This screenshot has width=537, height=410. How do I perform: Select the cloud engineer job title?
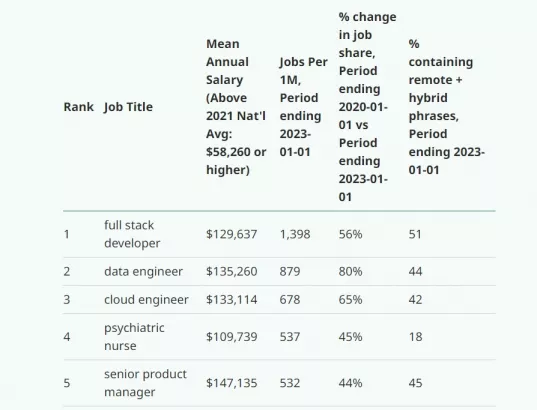(x=146, y=300)
